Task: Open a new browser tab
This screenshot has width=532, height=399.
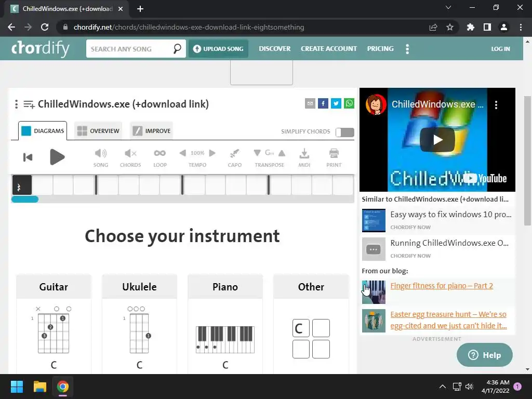Action: (x=140, y=9)
